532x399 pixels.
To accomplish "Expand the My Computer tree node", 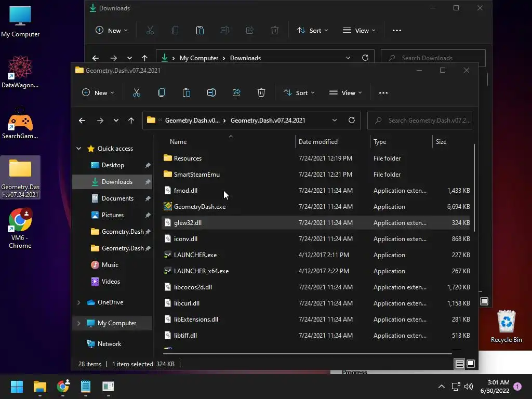I will point(79,323).
